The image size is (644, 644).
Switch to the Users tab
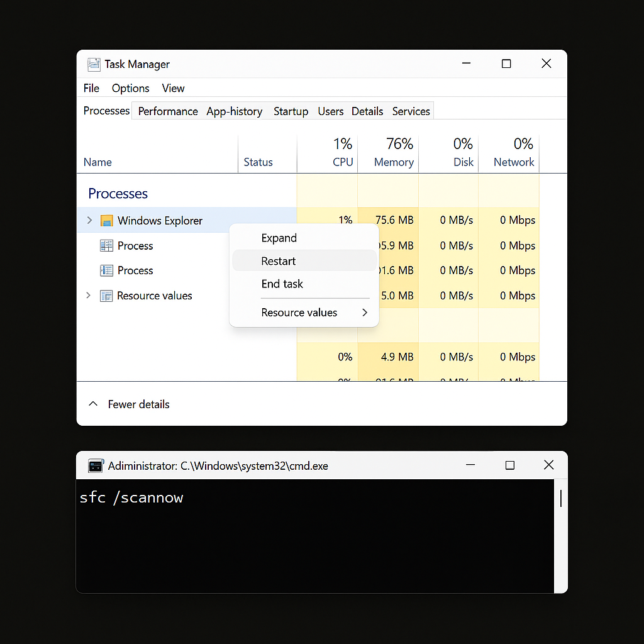[x=331, y=111]
